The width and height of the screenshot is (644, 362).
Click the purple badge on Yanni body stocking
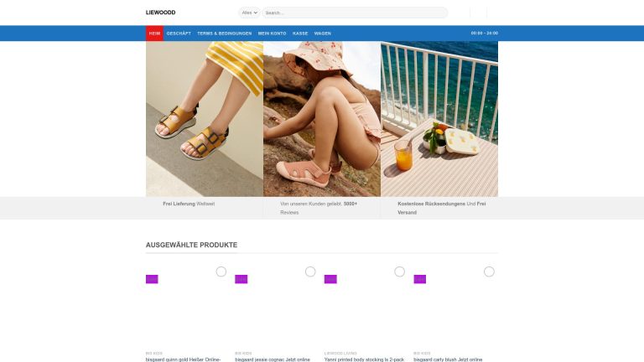pyautogui.click(x=330, y=279)
